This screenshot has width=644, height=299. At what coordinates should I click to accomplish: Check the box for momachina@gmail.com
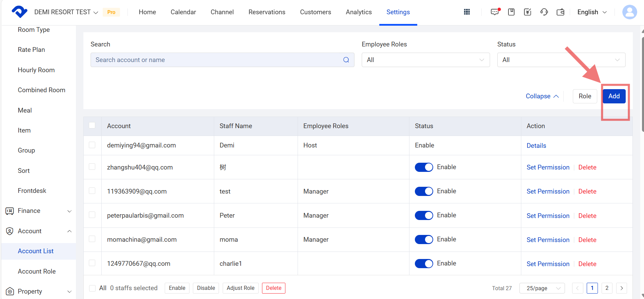click(x=92, y=239)
